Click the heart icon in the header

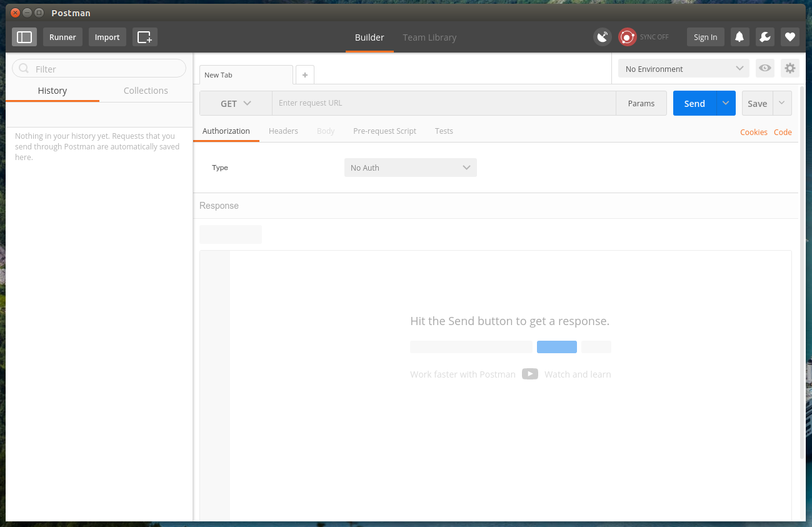coord(790,37)
